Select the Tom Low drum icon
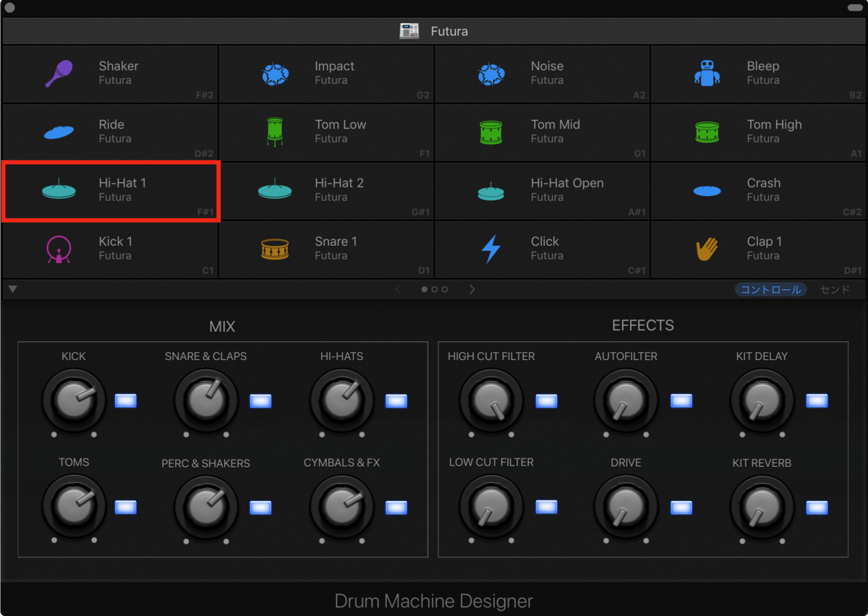The width and height of the screenshot is (868, 616). 275,132
